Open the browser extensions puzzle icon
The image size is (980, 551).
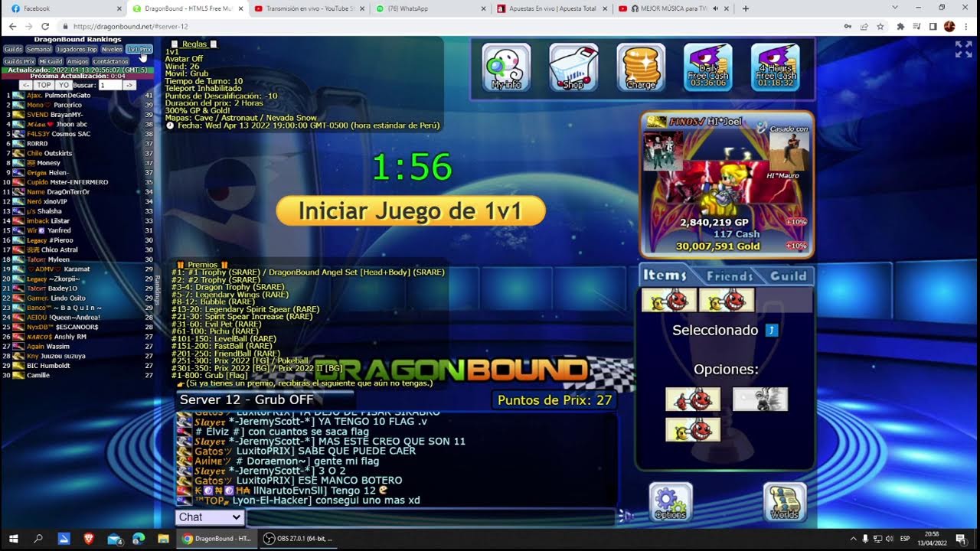coord(900,26)
